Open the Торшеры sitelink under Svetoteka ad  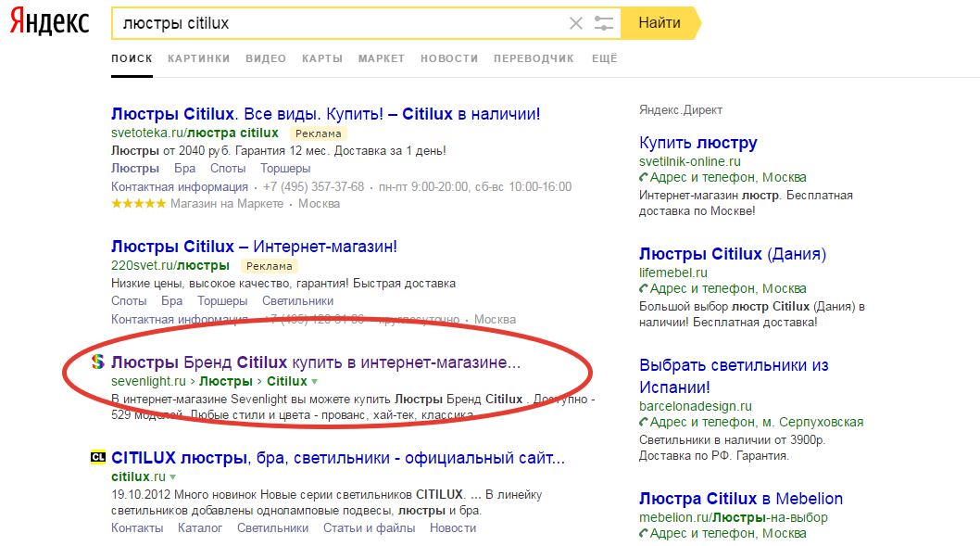tap(285, 168)
